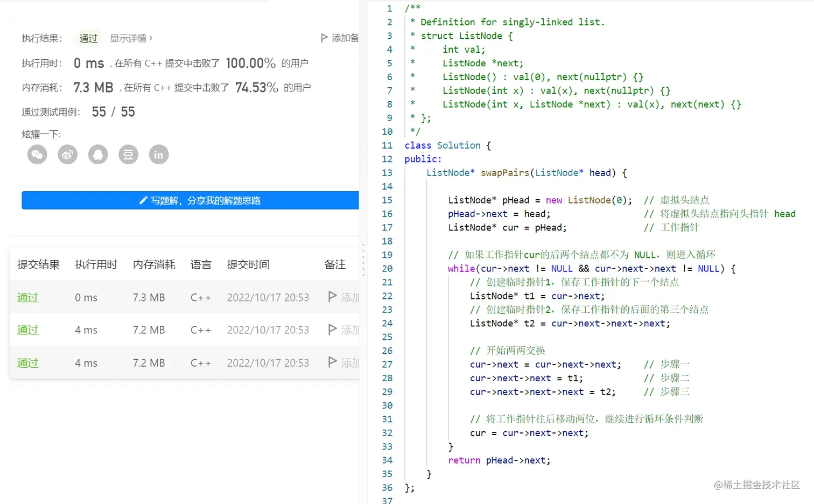814x504 pixels.
Task: Click the C++ cell in the 0 ms row
Action: (x=201, y=297)
